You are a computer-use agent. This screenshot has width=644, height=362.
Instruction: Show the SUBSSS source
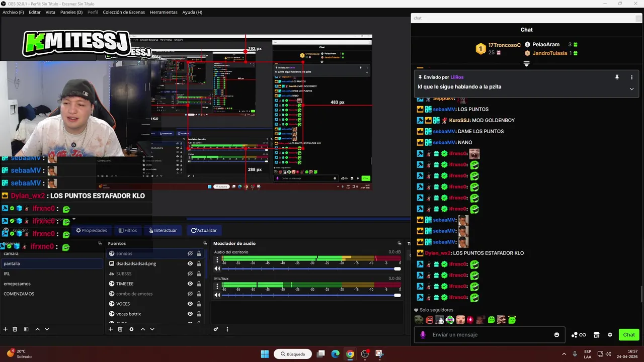[190, 274]
